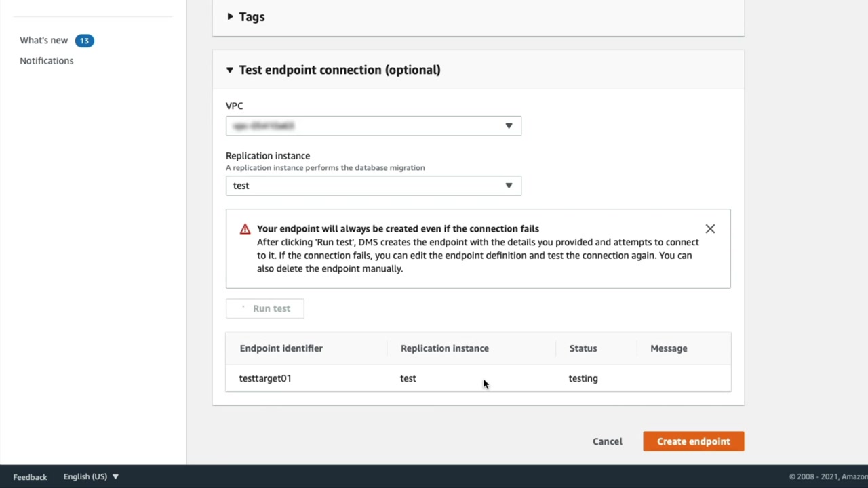868x488 pixels.
Task: Expand the Tags section triangle
Action: [x=230, y=16]
